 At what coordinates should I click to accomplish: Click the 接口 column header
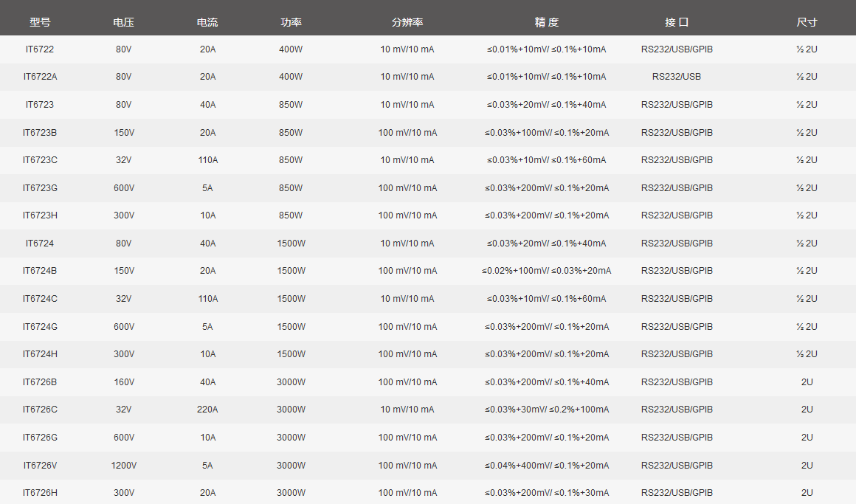coord(677,22)
